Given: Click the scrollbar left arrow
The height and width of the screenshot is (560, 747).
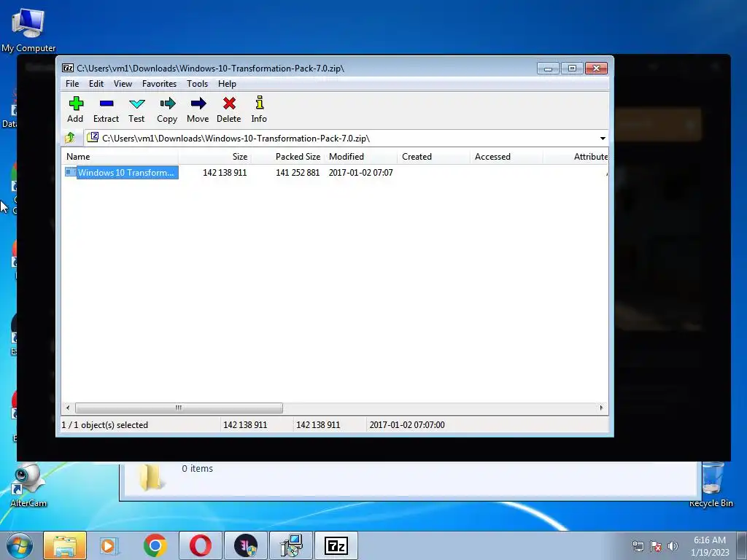Looking at the screenshot, I should coord(68,408).
